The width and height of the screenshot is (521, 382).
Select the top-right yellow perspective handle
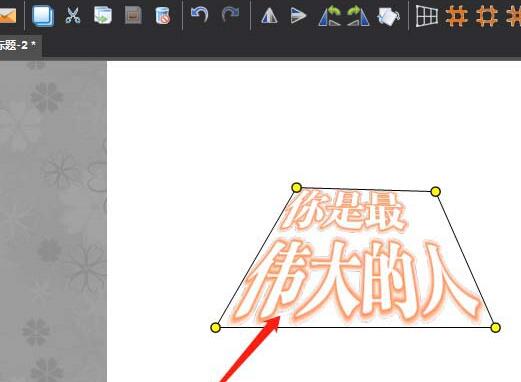[435, 191]
